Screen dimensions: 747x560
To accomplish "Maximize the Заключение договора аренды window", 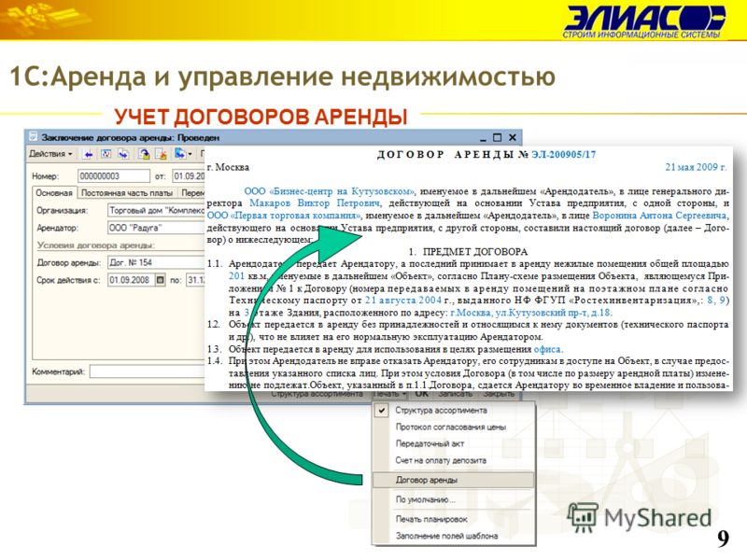I will (x=498, y=137).
